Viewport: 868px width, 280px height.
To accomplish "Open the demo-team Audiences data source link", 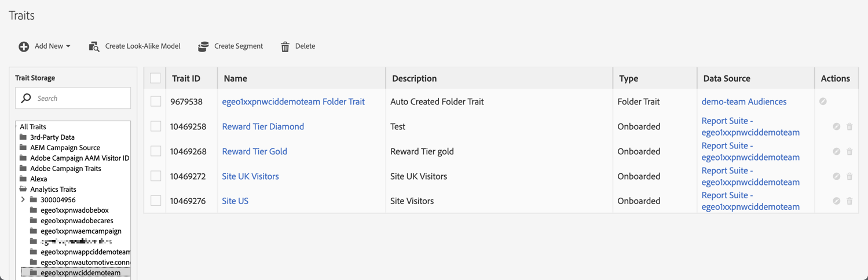I will tap(744, 101).
